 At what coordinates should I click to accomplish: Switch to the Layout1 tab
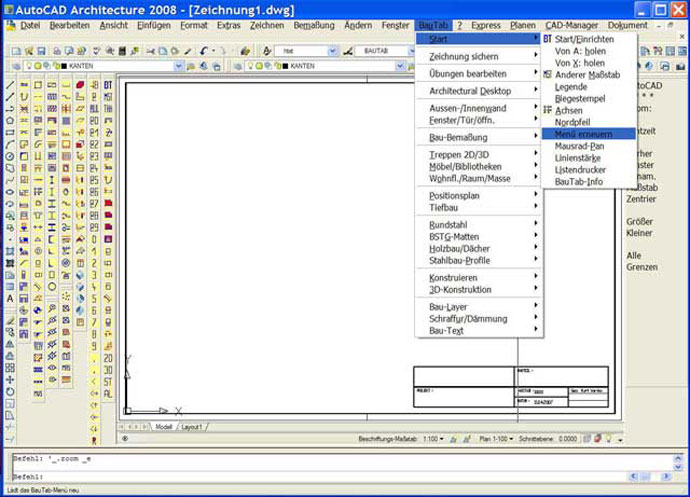tap(191, 427)
